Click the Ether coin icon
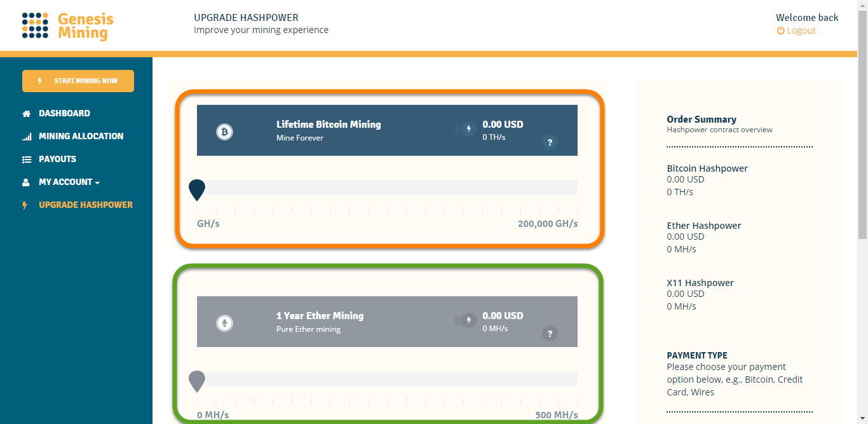 (224, 323)
